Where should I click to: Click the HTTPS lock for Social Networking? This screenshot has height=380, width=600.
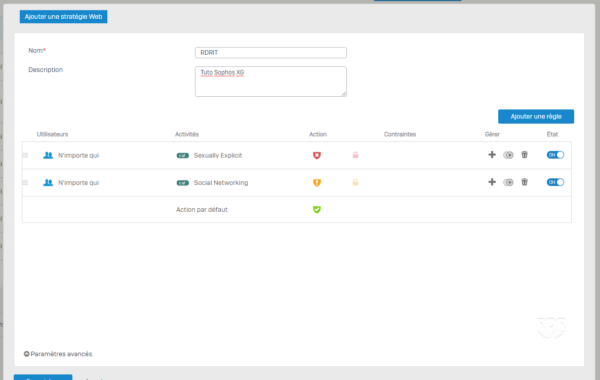pyautogui.click(x=355, y=182)
